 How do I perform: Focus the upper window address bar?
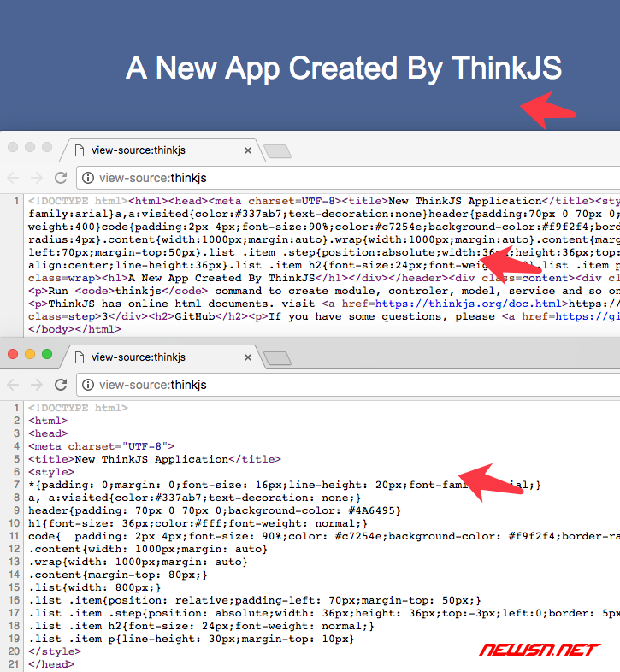tap(348, 178)
